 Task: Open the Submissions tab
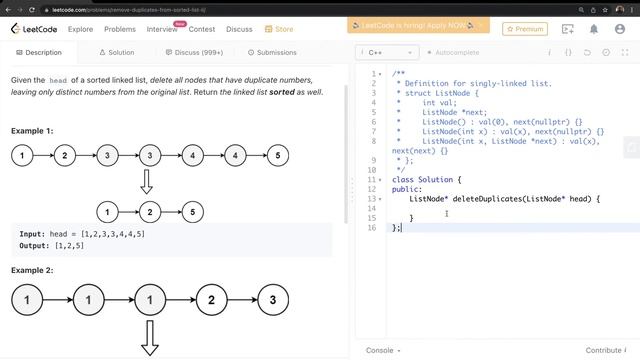(x=272, y=52)
